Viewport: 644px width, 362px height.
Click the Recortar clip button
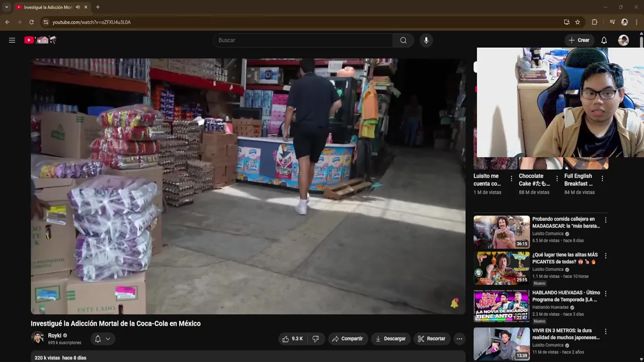tap(432, 339)
